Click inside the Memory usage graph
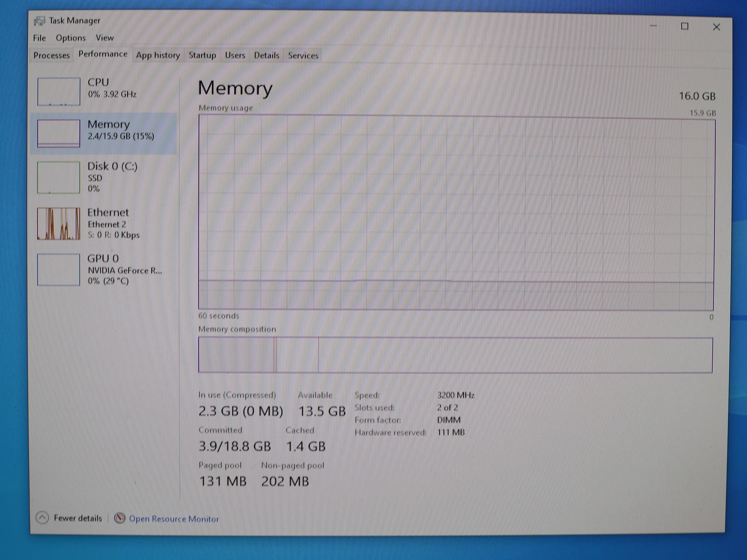This screenshot has width=747, height=560. pos(456,213)
